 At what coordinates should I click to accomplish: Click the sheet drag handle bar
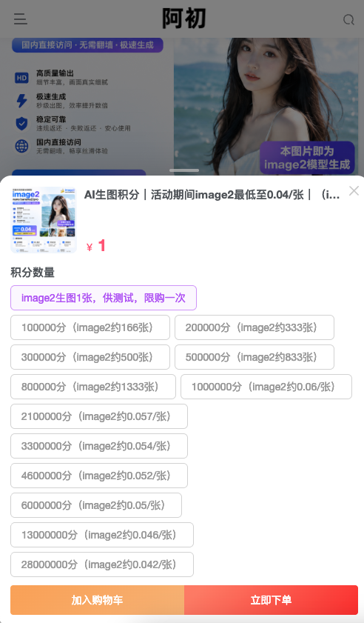184,170
